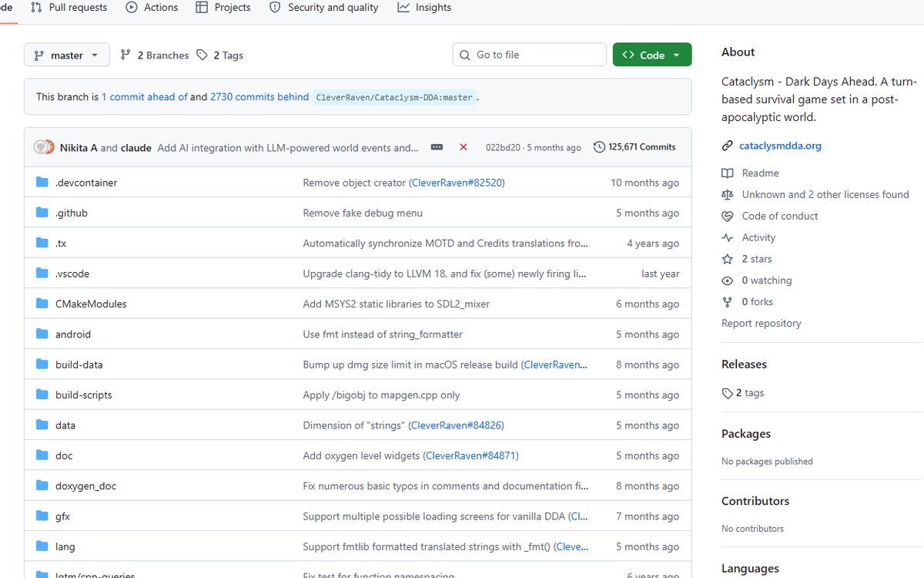Open CleverRaven#84826 pull request link
The height and width of the screenshot is (578, 924).
click(457, 425)
